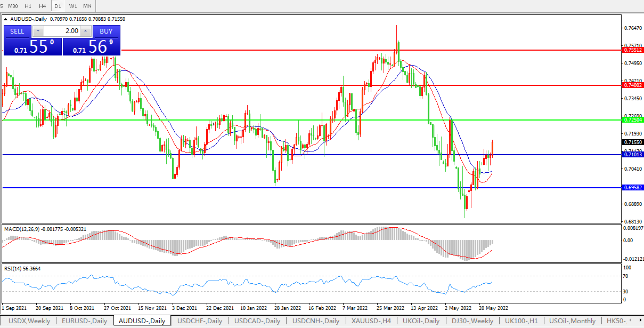Switch to the M30 timeframe

[13, 6]
